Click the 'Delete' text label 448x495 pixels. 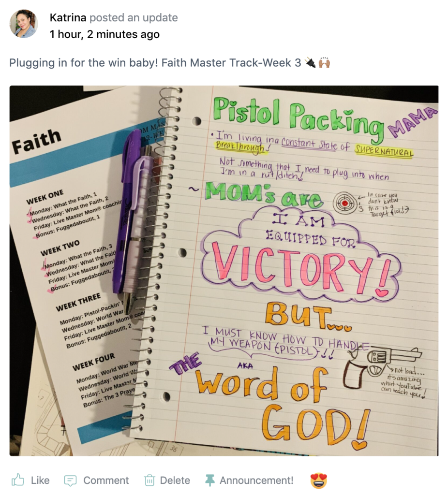pos(175,480)
